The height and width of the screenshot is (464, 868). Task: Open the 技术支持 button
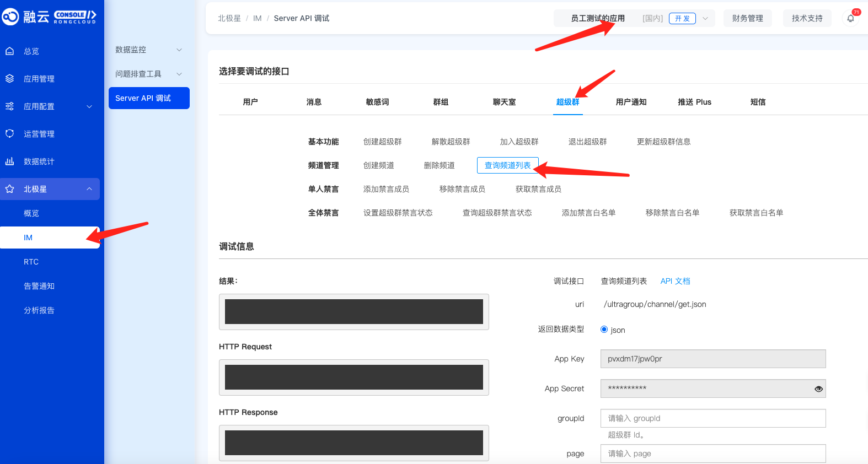(807, 18)
